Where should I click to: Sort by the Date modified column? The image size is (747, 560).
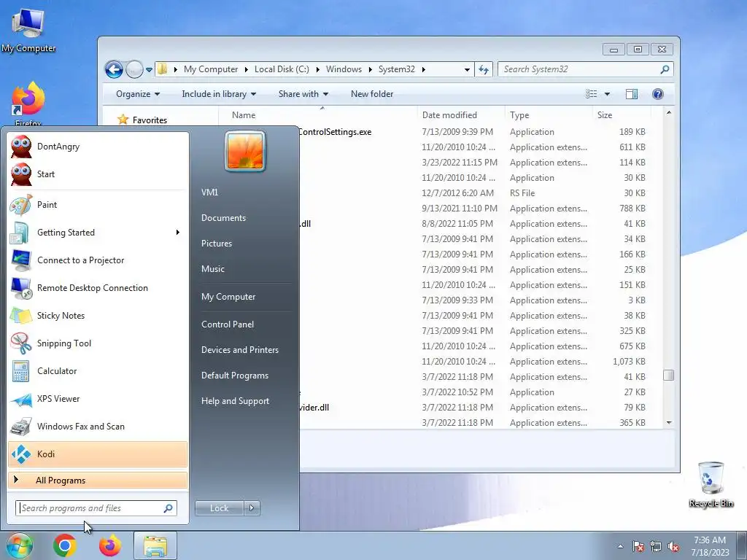click(461, 115)
